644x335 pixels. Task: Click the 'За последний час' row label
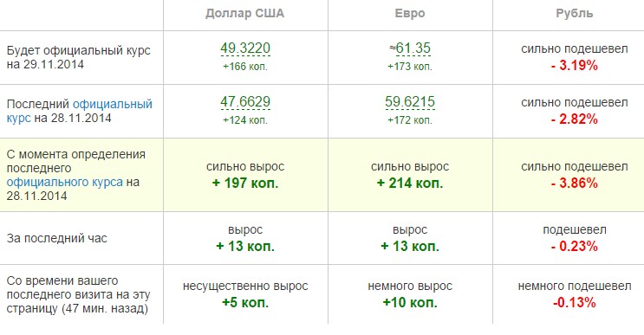tap(56, 239)
